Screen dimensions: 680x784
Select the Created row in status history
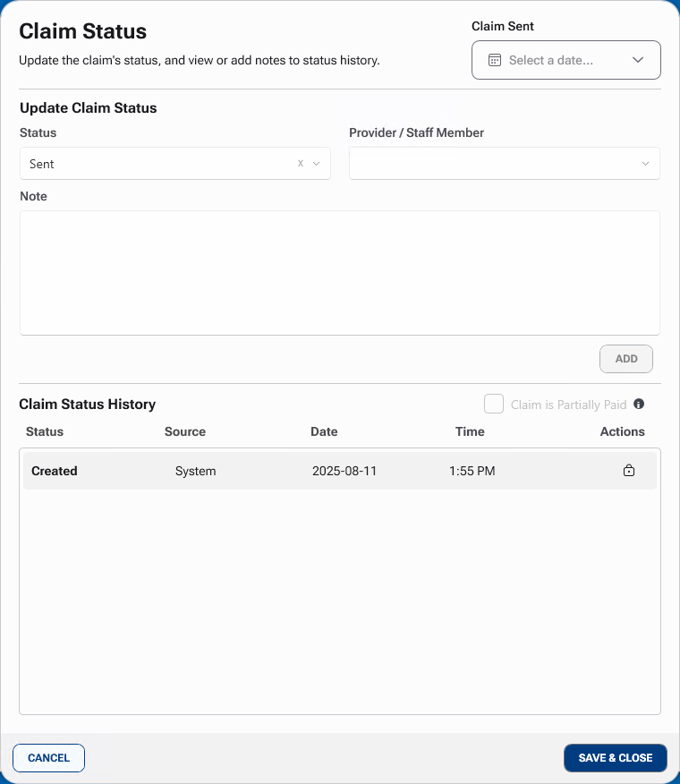point(339,471)
